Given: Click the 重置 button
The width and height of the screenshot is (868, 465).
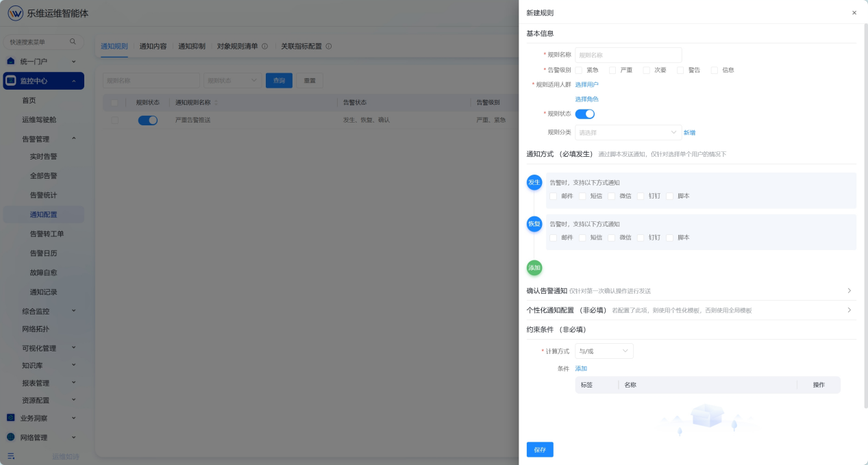Looking at the screenshot, I should (310, 81).
